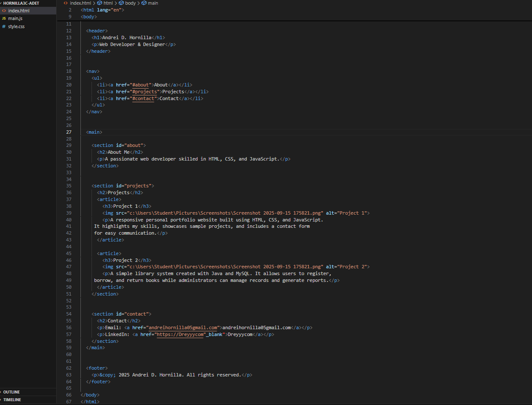Image resolution: width=532 pixels, height=405 pixels.
Task: Click the cube symbol icon before body breadcrumb
Action: pyautogui.click(x=121, y=3)
